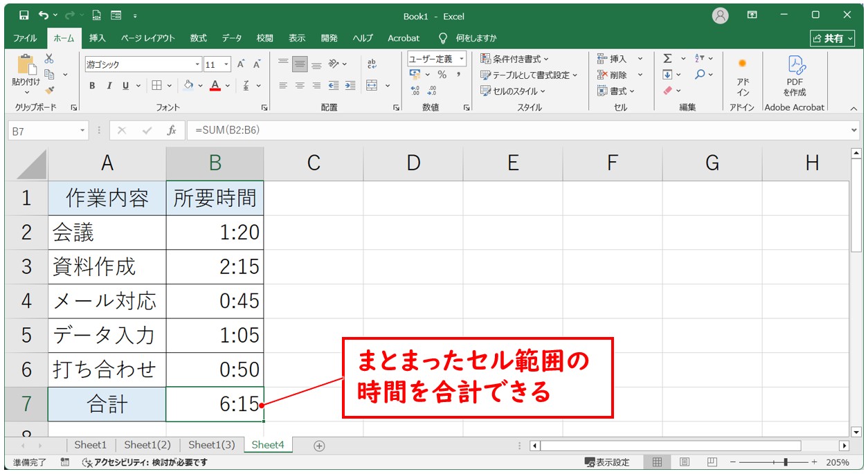The image size is (868, 474).
Task: Save the workbook with the floppy icon
Action: [24, 15]
